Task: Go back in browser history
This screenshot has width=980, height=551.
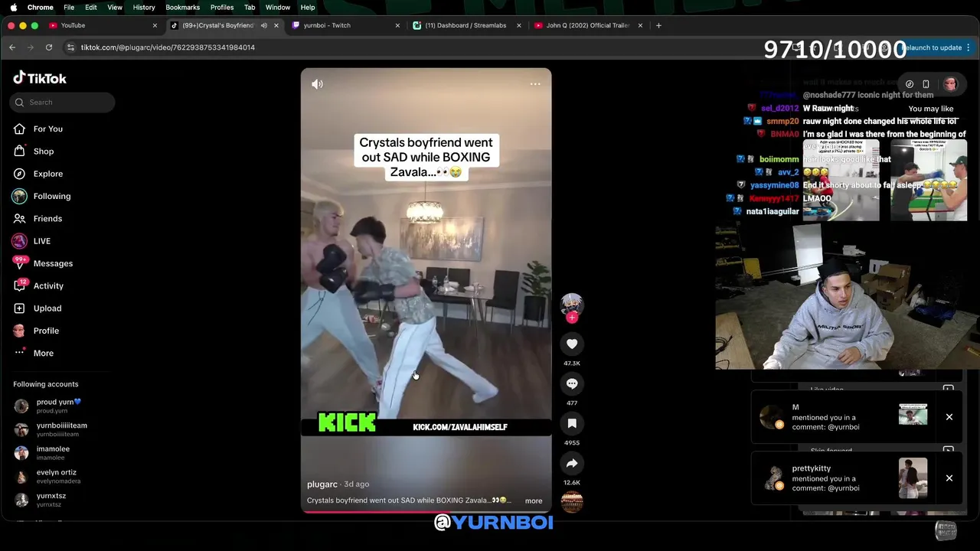Action: [x=12, y=47]
